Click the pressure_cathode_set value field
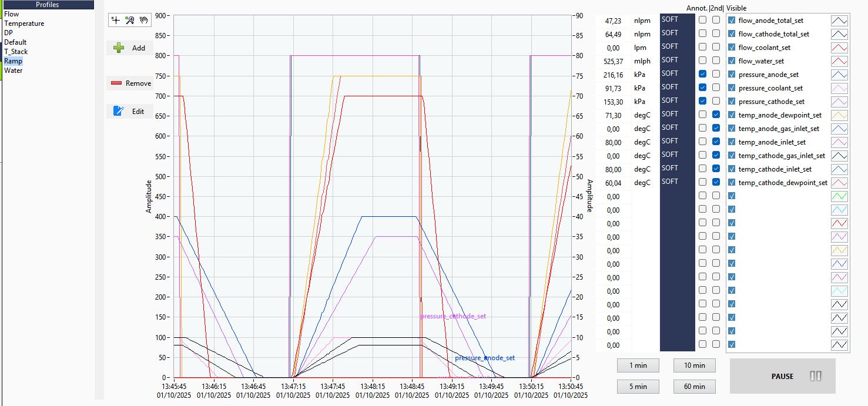Image resolution: width=868 pixels, height=406 pixels. 614,101
